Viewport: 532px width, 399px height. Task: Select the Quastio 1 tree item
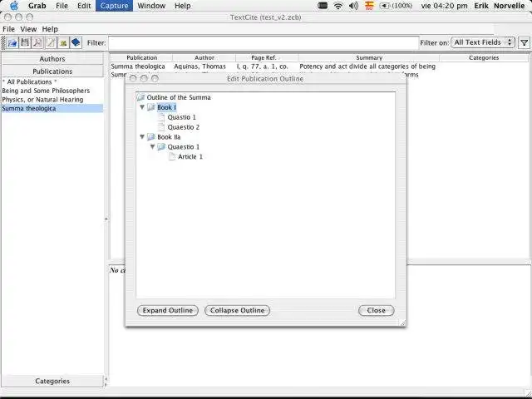[182, 117]
